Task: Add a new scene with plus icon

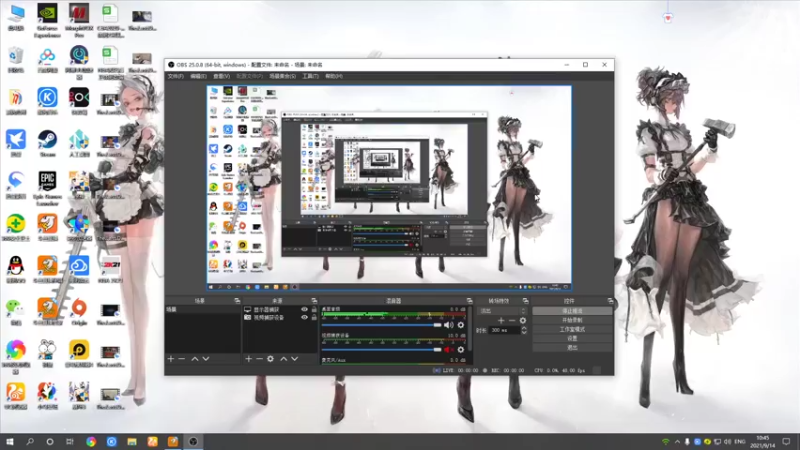Action: (171, 359)
